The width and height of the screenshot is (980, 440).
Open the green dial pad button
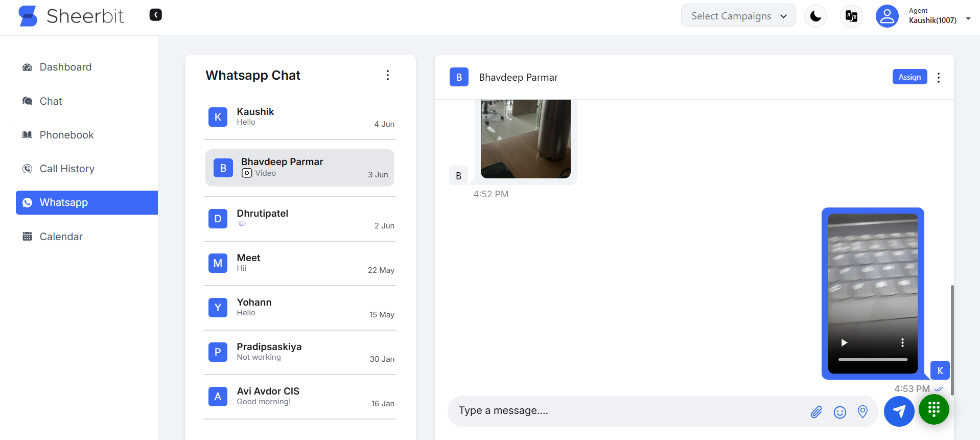coord(934,409)
